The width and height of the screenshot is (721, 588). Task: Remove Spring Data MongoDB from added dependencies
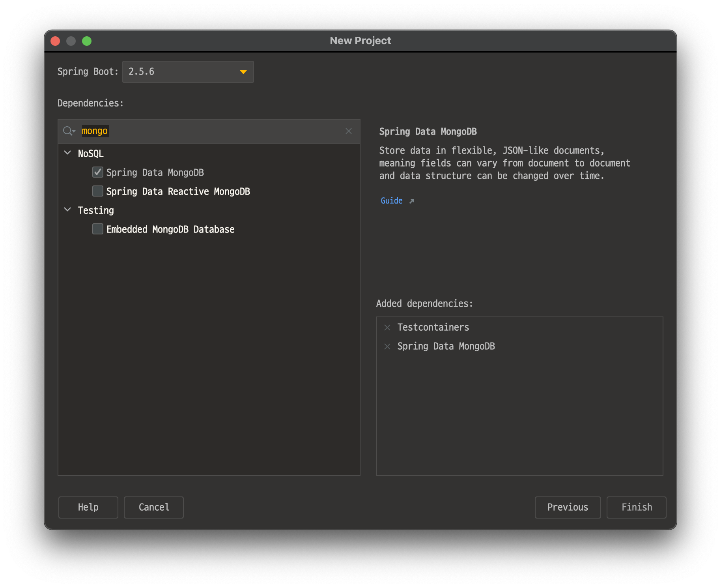click(387, 346)
